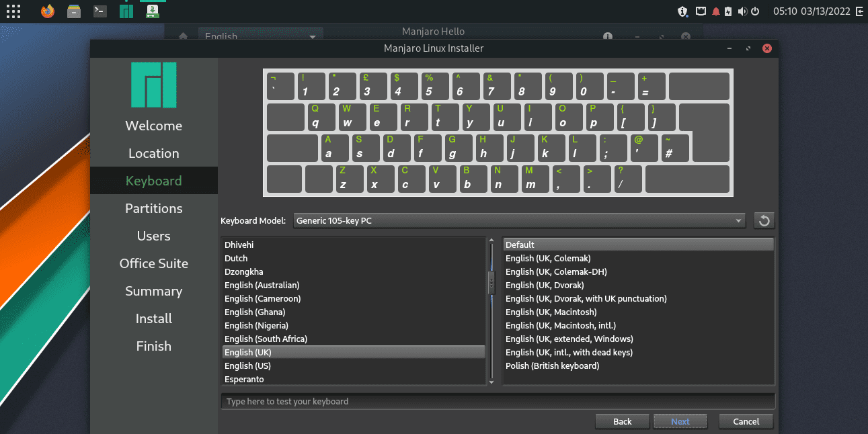Choose Polish (British keyboard) variant
Screen dimensions: 868x434
click(x=639, y=365)
